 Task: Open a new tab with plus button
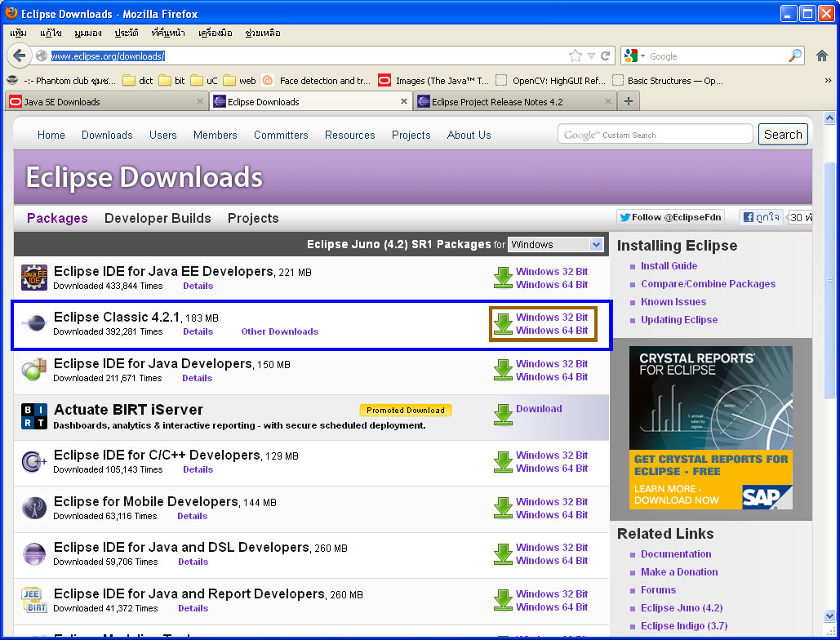[x=629, y=101]
